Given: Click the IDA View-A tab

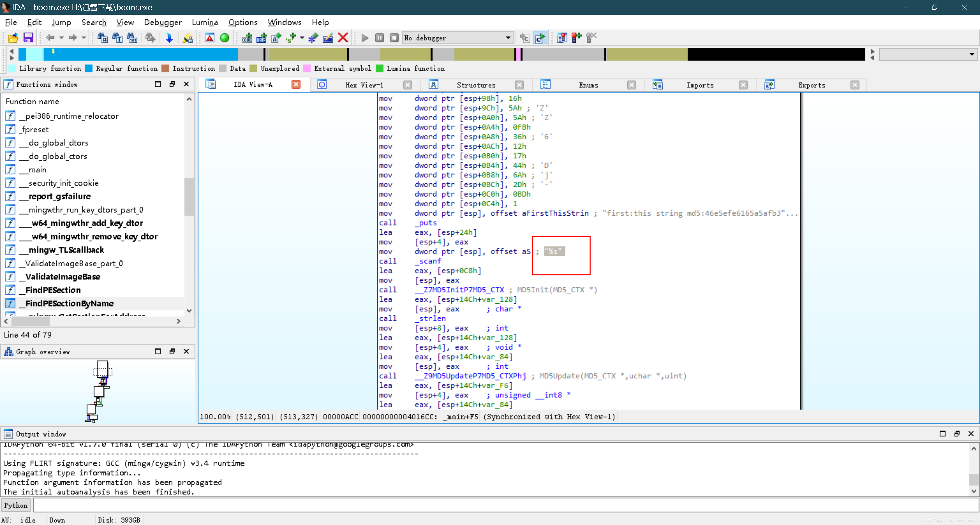Looking at the screenshot, I should pyautogui.click(x=253, y=85).
